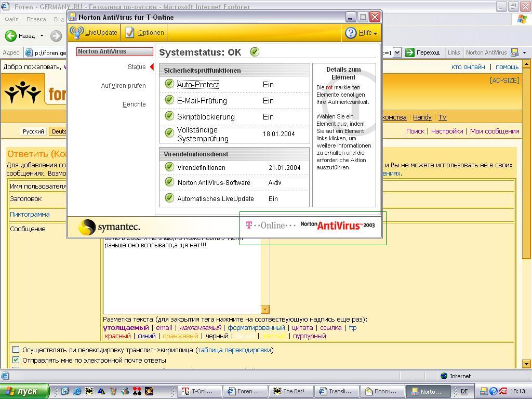The image size is (532, 399).
Task: Open the Norton AntiVirus IE toolbar dropdown arrow
Action: (525, 52)
